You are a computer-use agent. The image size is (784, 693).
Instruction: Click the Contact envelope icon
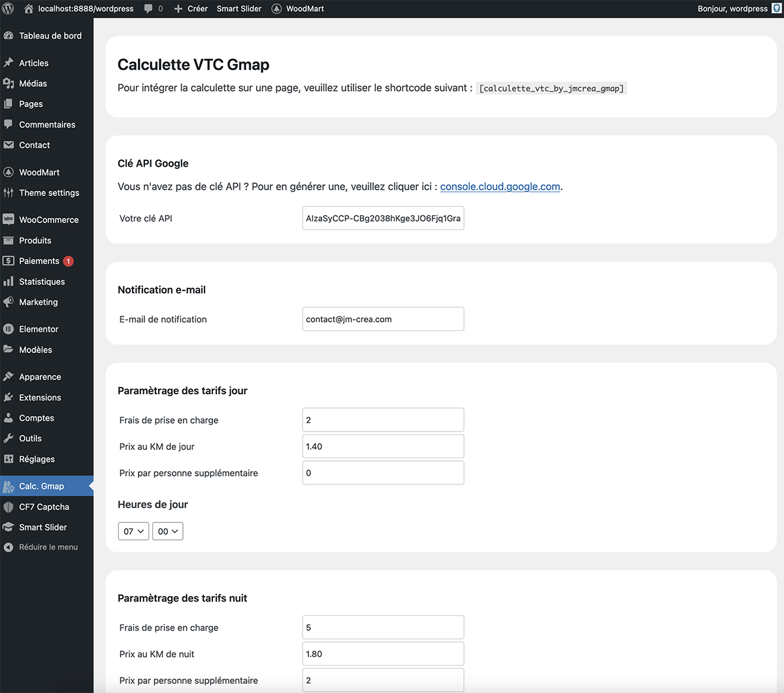click(x=8, y=145)
